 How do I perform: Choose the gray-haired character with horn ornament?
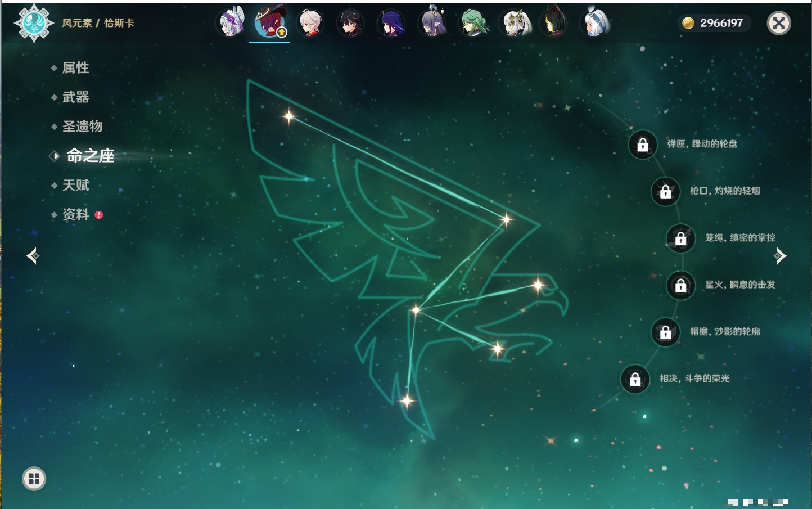coord(432,22)
